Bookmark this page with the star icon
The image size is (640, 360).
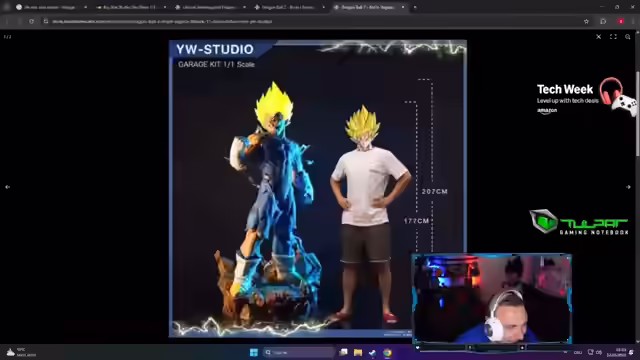(586, 21)
